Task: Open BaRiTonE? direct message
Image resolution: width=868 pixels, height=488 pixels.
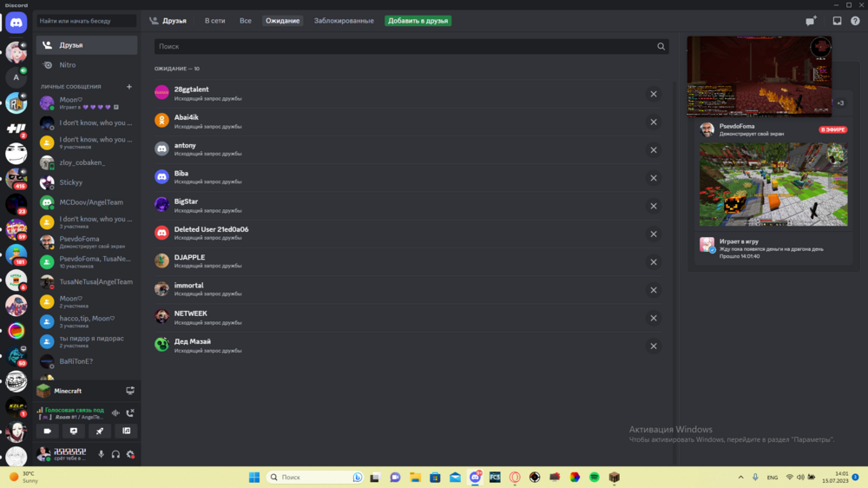Action: pyautogui.click(x=87, y=361)
